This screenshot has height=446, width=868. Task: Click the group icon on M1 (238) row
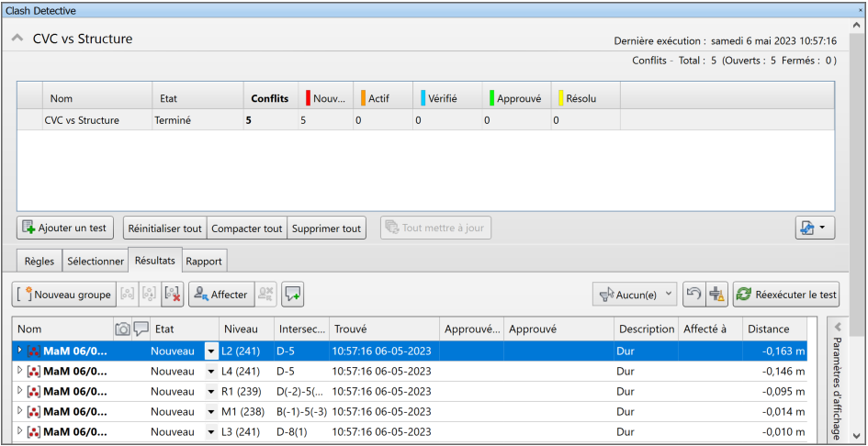(x=34, y=412)
